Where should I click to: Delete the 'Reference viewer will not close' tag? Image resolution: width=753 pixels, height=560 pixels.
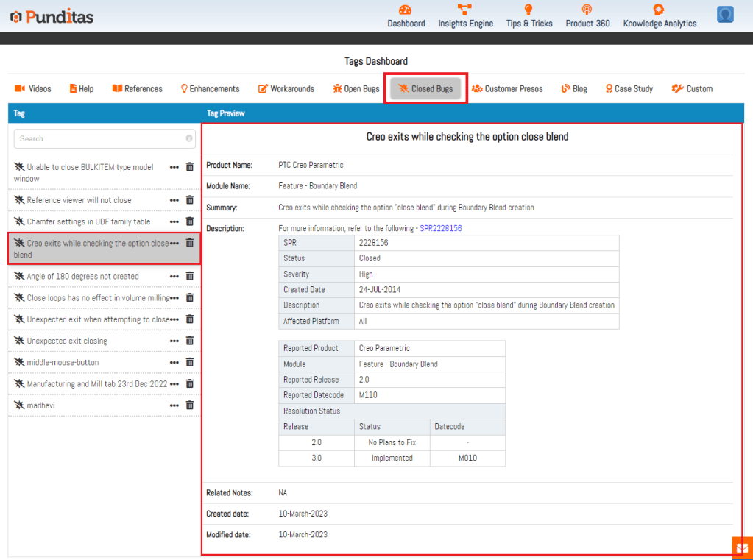click(190, 200)
